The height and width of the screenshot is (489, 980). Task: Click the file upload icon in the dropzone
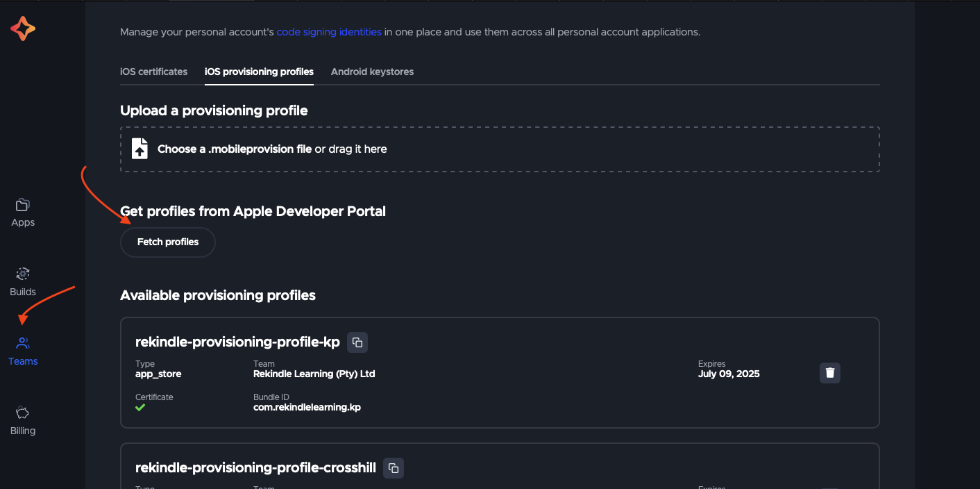point(139,148)
